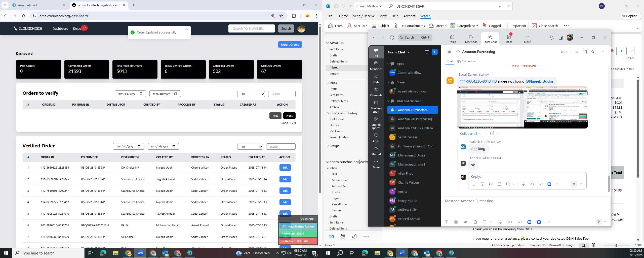
Task: Open Zoom app in left Windows taskbar
Action: click(x=140, y=253)
